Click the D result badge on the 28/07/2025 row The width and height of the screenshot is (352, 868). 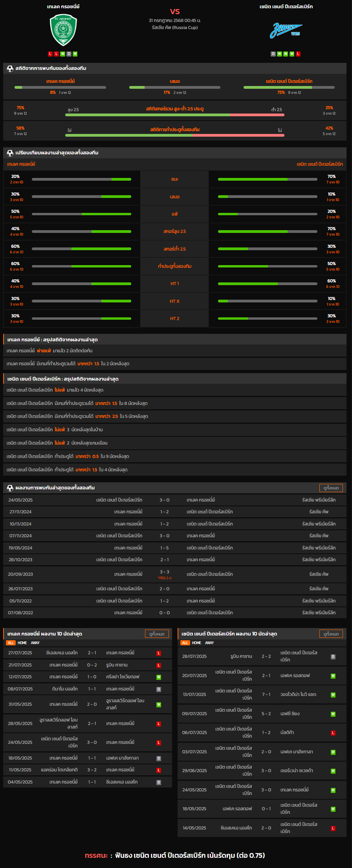tap(333, 657)
